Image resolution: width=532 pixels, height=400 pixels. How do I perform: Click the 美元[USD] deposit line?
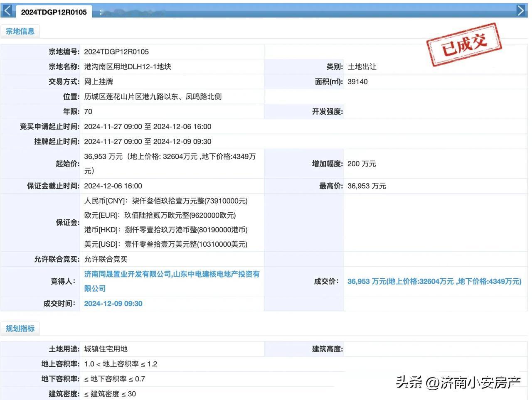[166, 244]
